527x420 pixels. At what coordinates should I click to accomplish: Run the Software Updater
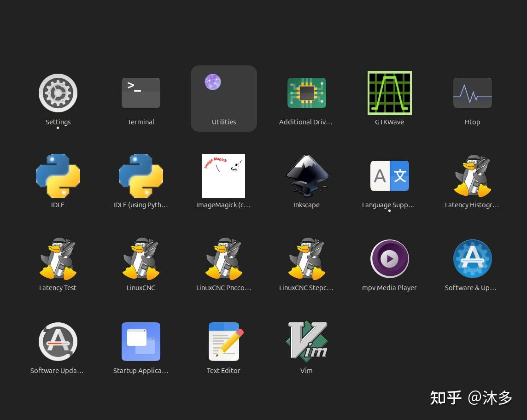(x=58, y=341)
